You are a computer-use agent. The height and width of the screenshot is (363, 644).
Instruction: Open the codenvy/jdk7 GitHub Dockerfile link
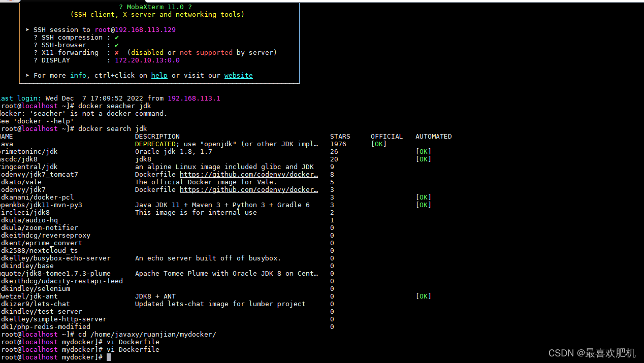pos(249,189)
